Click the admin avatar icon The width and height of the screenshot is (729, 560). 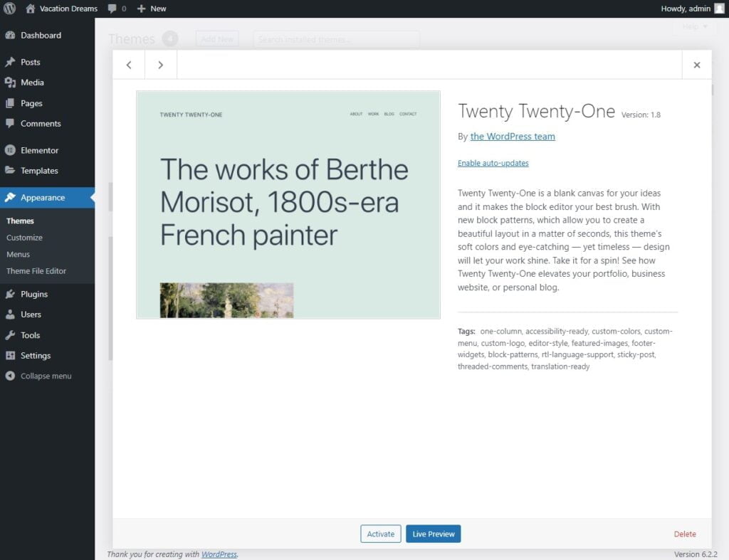pos(719,9)
